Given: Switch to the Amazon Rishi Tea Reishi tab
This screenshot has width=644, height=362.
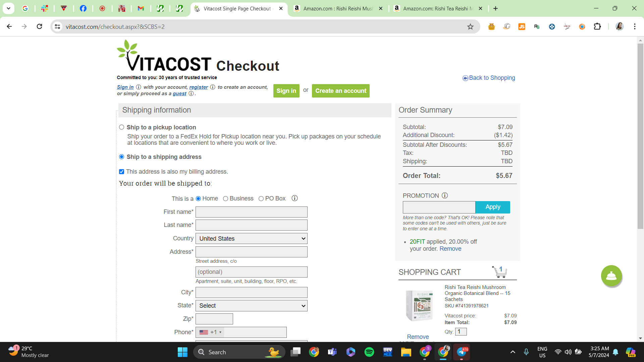Looking at the screenshot, I should [438, 9].
